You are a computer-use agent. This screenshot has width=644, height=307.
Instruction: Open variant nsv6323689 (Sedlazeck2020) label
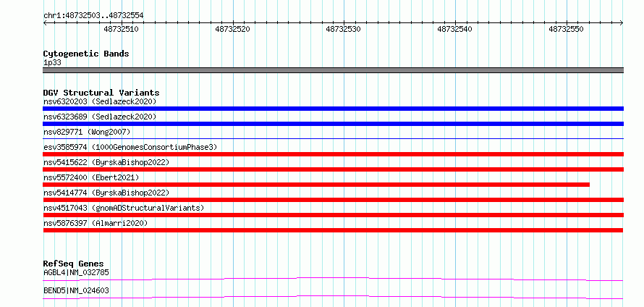[x=100, y=117]
